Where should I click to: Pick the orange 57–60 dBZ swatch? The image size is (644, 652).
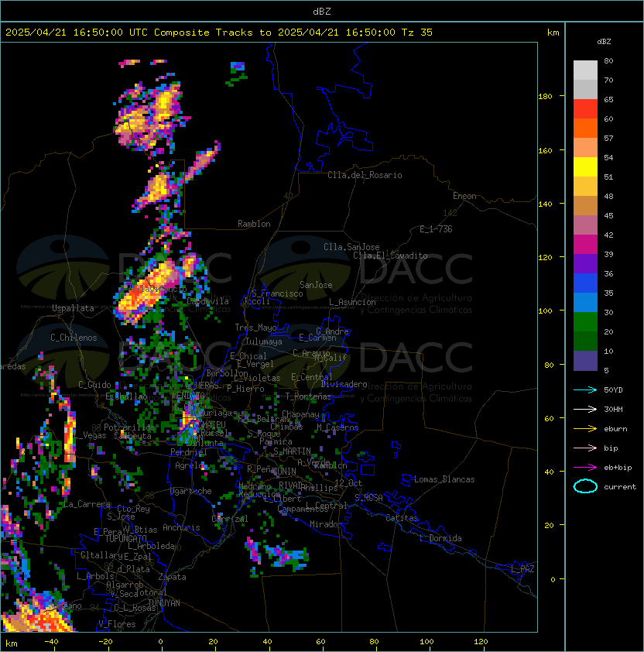point(585,128)
